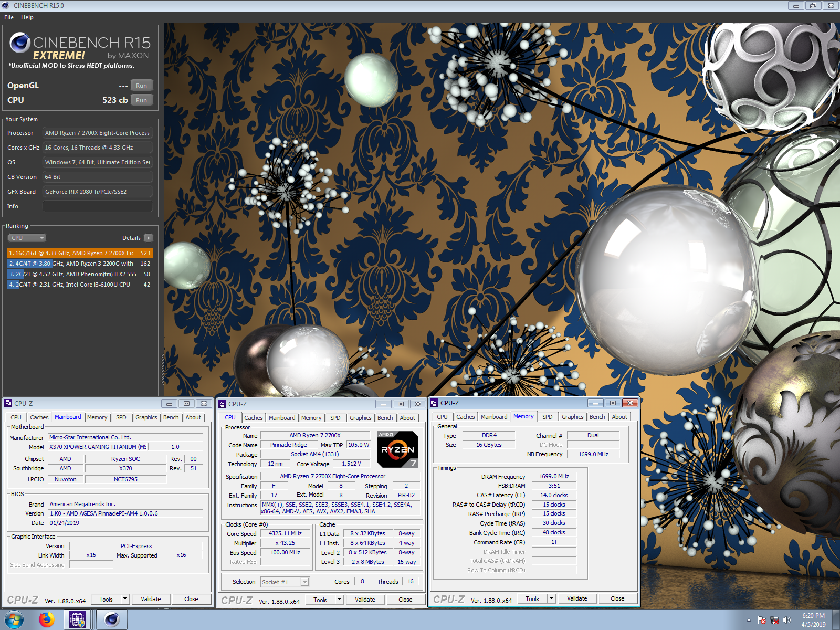Expand Tools dropdown arrow in left CPU-Z
Viewport: 840px width, 630px height.
(125, 599)
